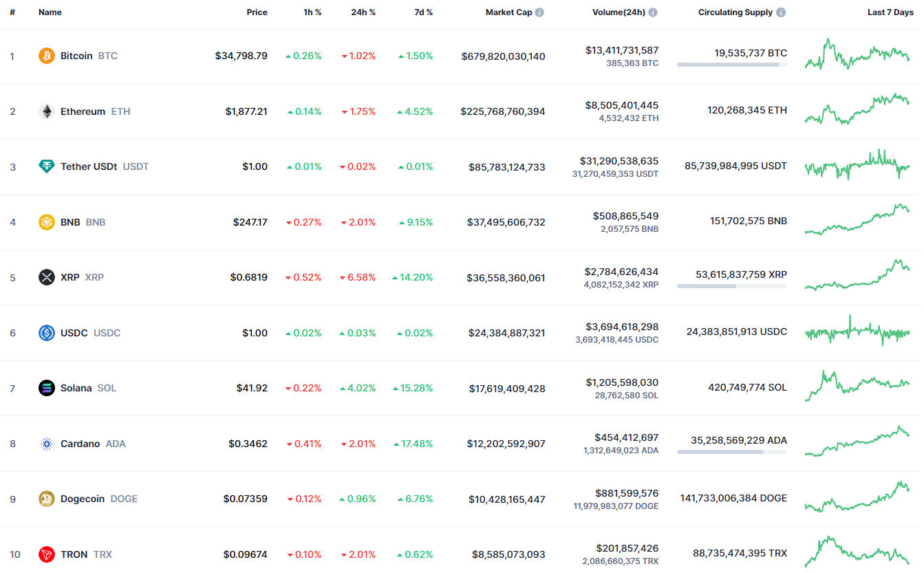
Task: Open USDC's 7-day sparkline chart
Action: 857,330
